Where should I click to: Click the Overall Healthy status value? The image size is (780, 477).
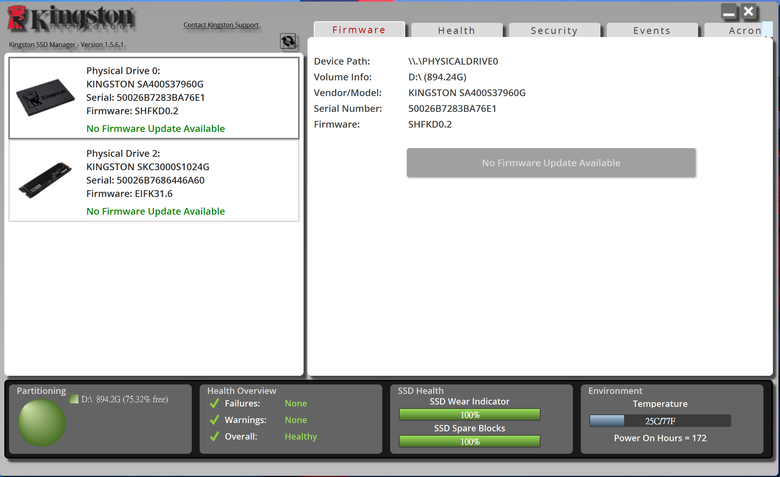300,436
